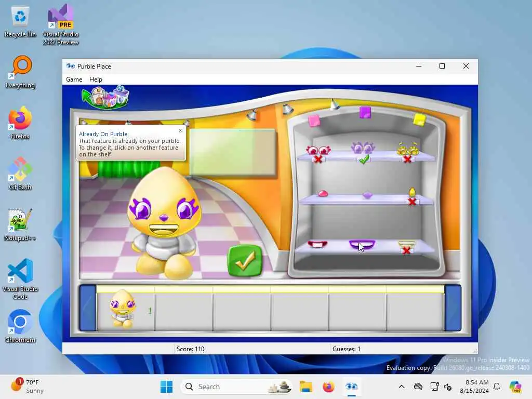This screenshot has height=399, width=532.
Task: Click the Score: 110 status text
Action: (x=190, y=349)
